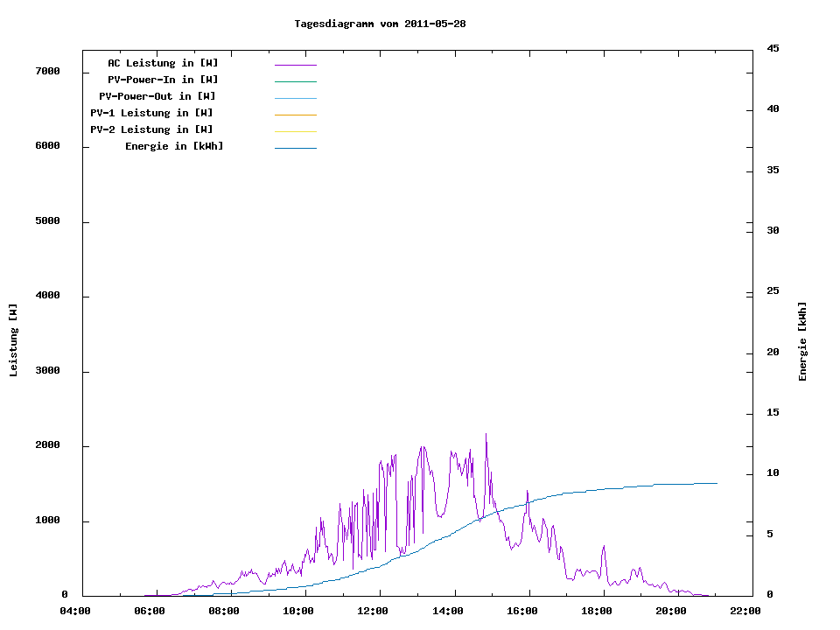Click the purple AC Leistung legend line
Viewport: 840px width, 630px height.
295,65
